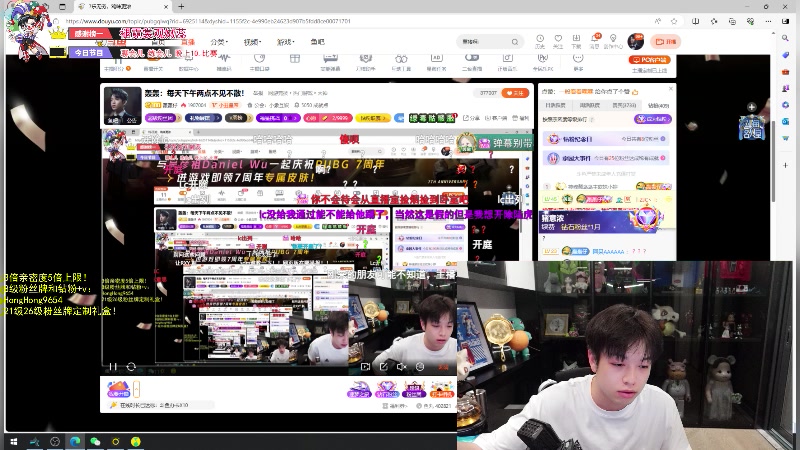Open Edge settings and more ellipsis
This screenshot has height=450, width=800.
click(768, 21)
